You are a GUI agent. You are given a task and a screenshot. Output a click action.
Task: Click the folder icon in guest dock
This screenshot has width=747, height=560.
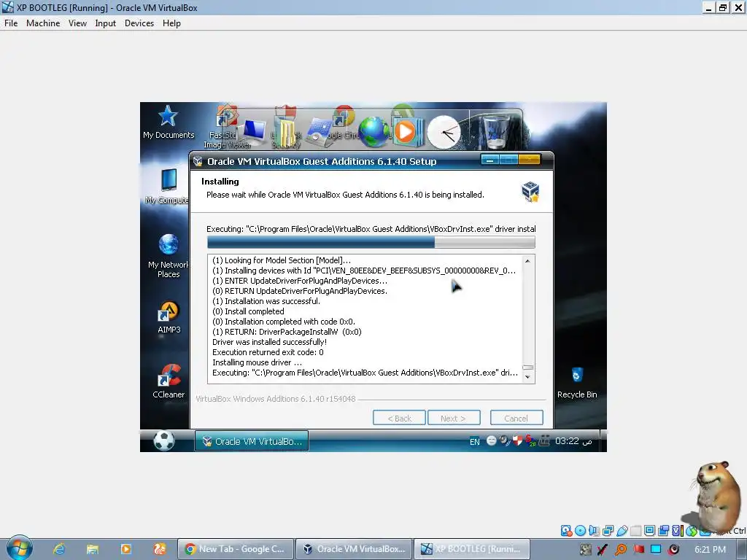click(286, 133)
